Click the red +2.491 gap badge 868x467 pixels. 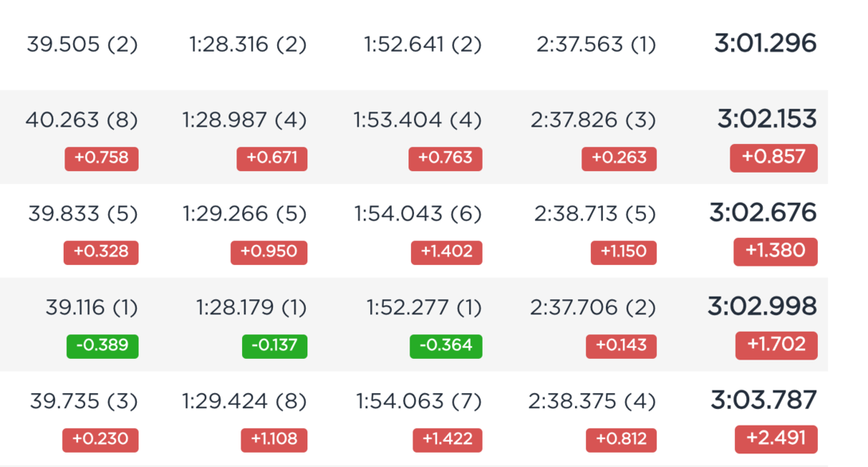tap(776, 439)
